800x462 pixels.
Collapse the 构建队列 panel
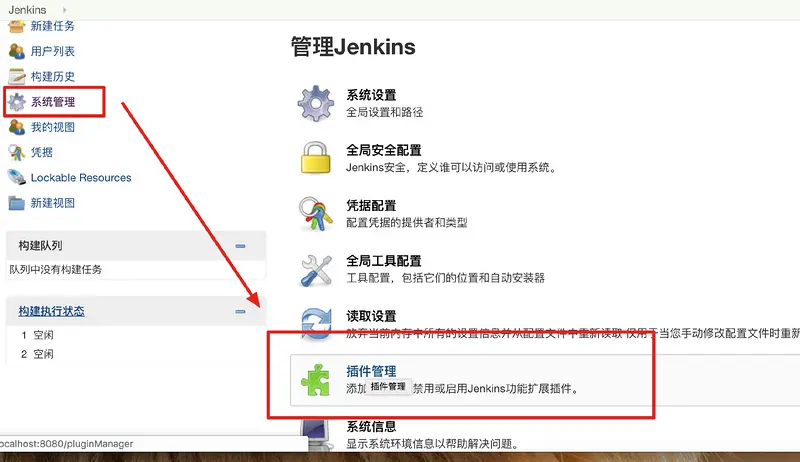pos(240,246)
